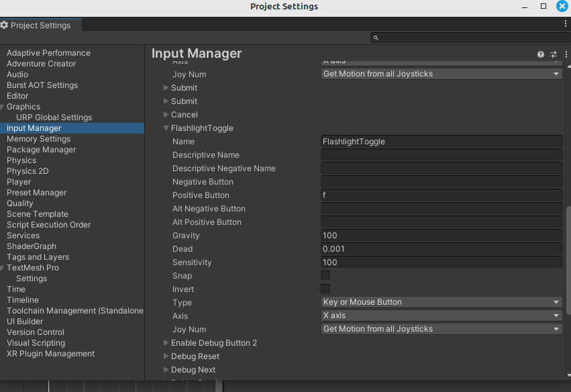Open Burst AOT Settings category

[42, 85]
